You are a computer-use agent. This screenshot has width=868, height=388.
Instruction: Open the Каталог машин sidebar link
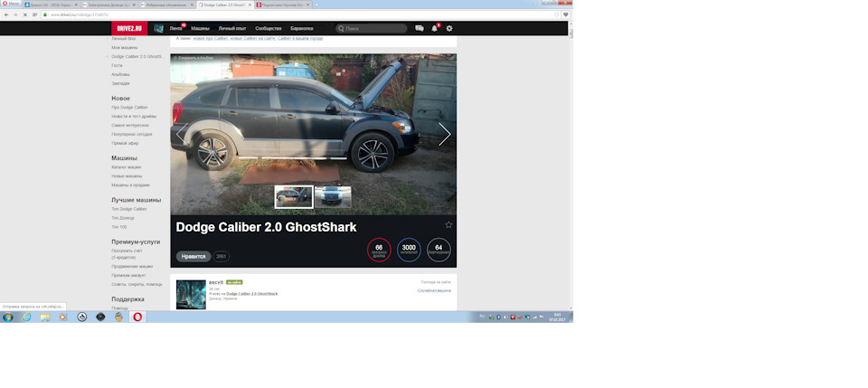tap(127, 166)
